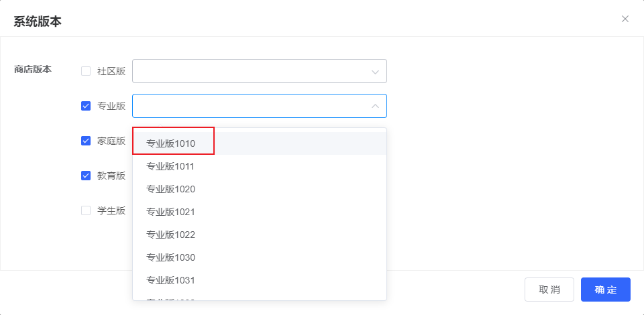
Task: Expand the 社区版 dropdown arrow
Action: tap(375, 71)
